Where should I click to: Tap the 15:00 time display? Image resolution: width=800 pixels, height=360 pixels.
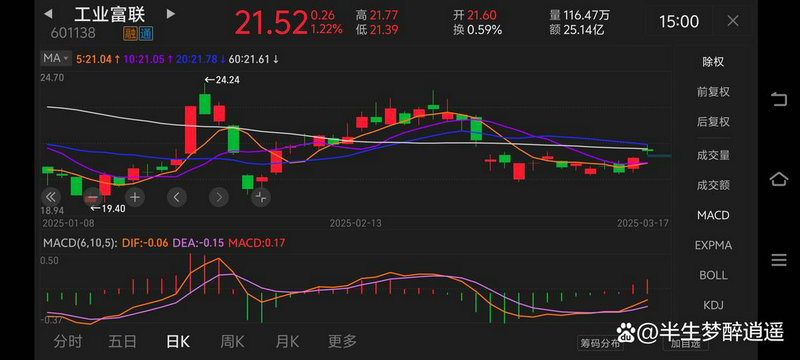679,21
